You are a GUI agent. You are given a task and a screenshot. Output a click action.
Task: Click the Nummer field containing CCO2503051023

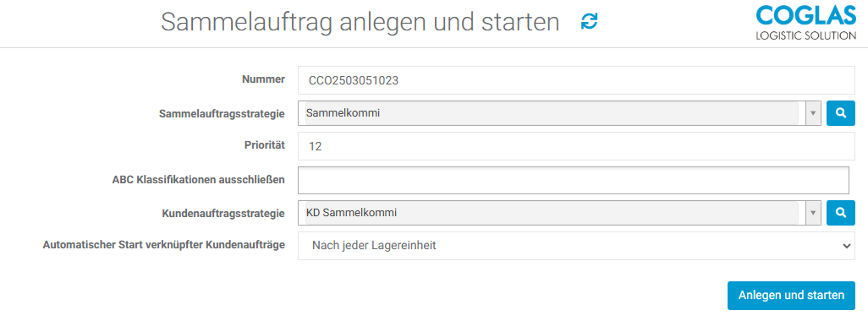pos(576,80)
